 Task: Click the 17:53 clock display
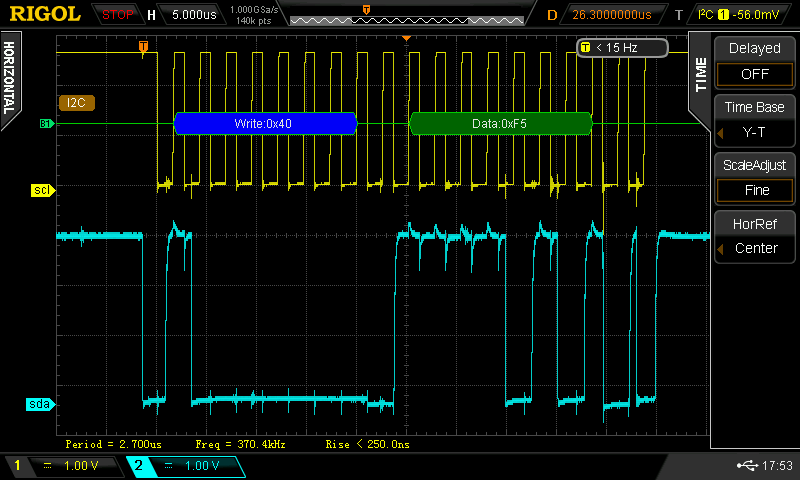point(777,465)
